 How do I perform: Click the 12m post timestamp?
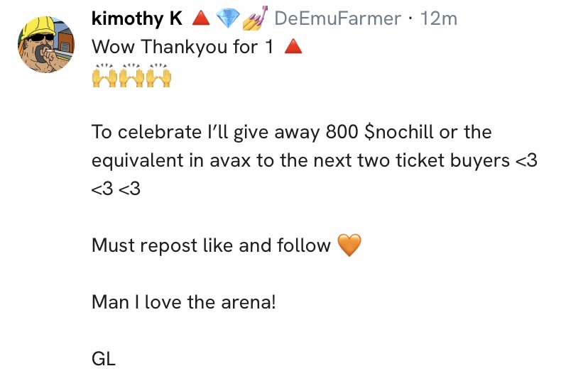click(x=439, y=19)
